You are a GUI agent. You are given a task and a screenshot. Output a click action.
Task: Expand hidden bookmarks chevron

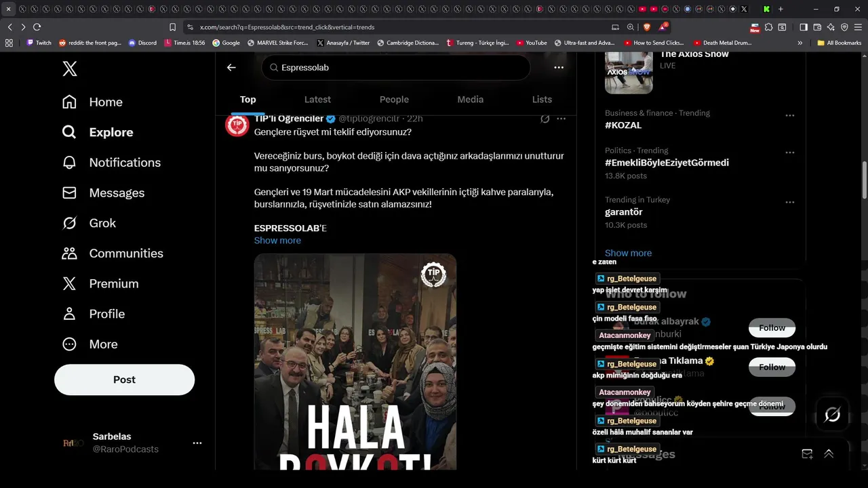800,43
